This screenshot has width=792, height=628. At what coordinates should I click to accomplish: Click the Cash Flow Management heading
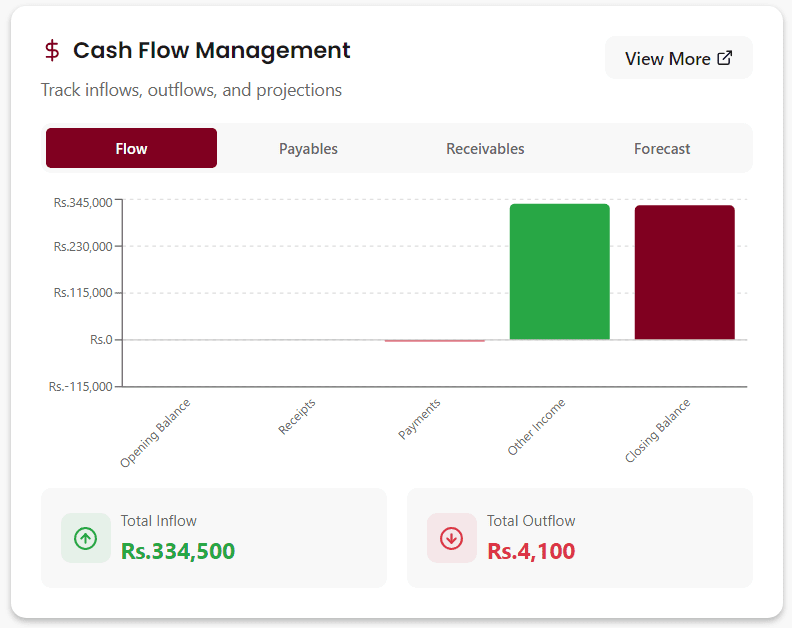click(x=212, y=50)
